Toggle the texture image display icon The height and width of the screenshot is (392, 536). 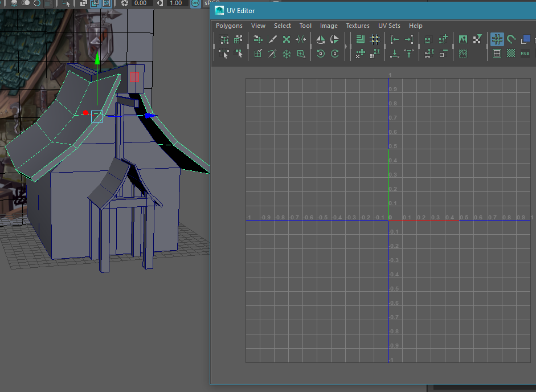[x=464, y=39]
